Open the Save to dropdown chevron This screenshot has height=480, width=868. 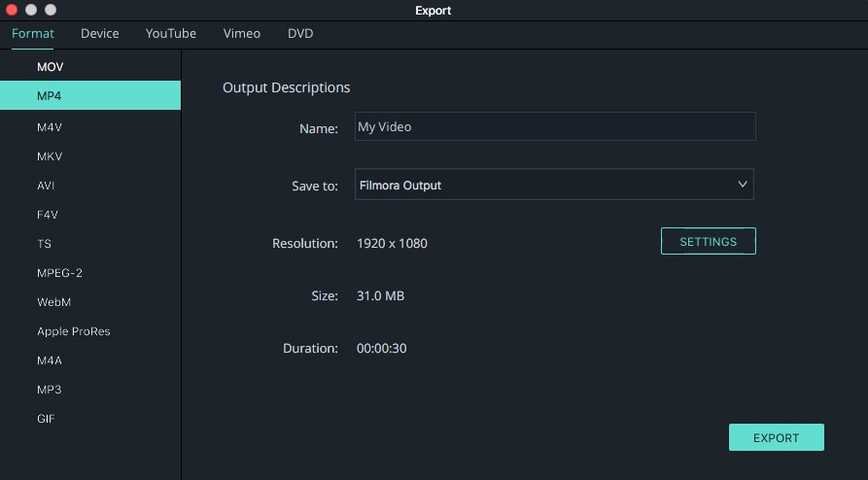point(743,185)
